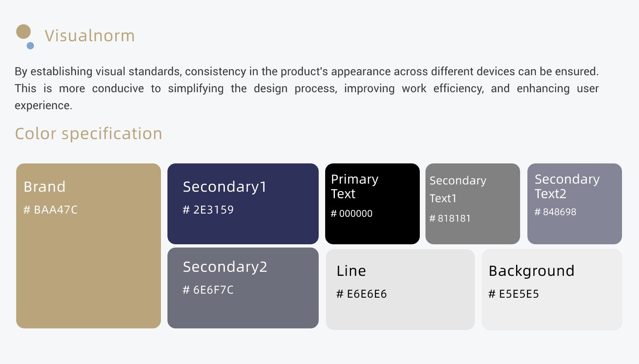
Task: Click the hex code # BAA47C
Action: click(x=51, y=210)
